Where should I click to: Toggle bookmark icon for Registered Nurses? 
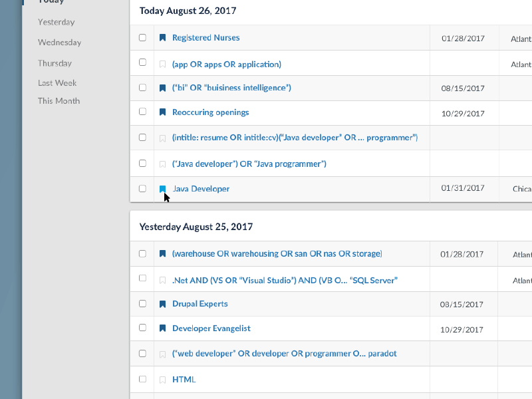point(162,38)
